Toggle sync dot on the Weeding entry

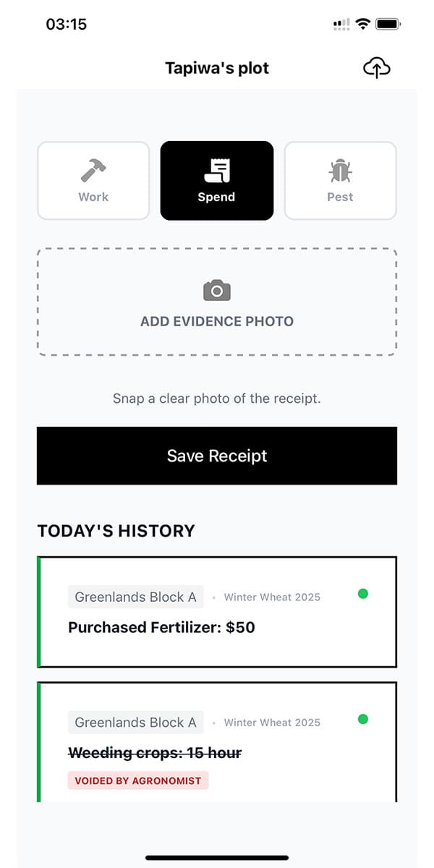pyautogui.click(x=362, y=718)
